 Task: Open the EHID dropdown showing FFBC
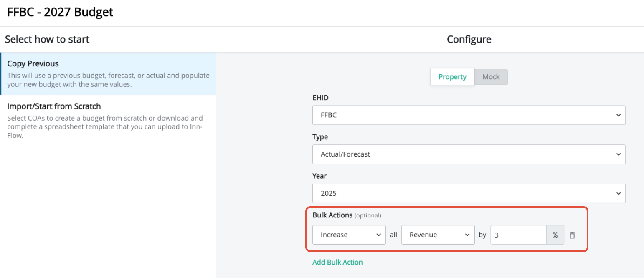pos(469,115)
